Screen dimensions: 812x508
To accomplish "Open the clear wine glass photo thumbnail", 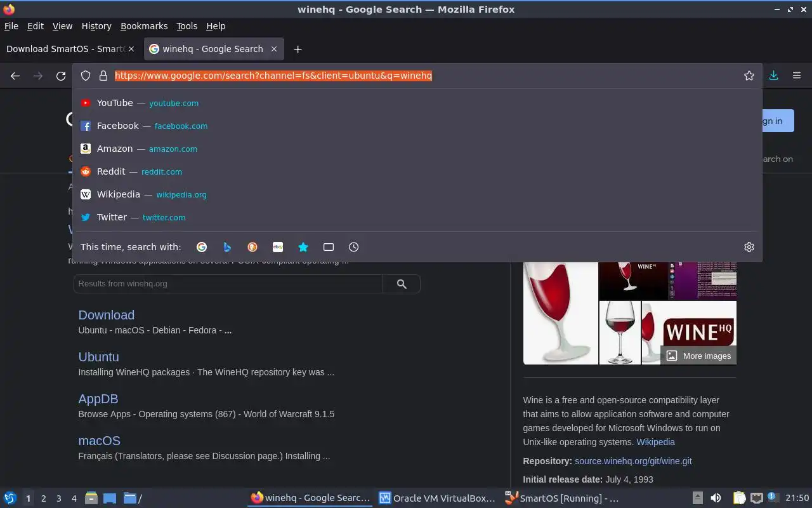I will (620, 333).
